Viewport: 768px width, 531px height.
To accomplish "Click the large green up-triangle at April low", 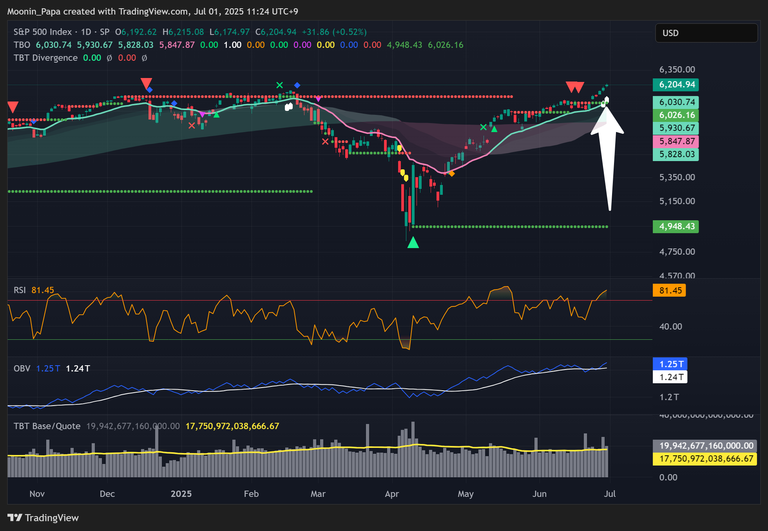I will [x=413, y=242].
